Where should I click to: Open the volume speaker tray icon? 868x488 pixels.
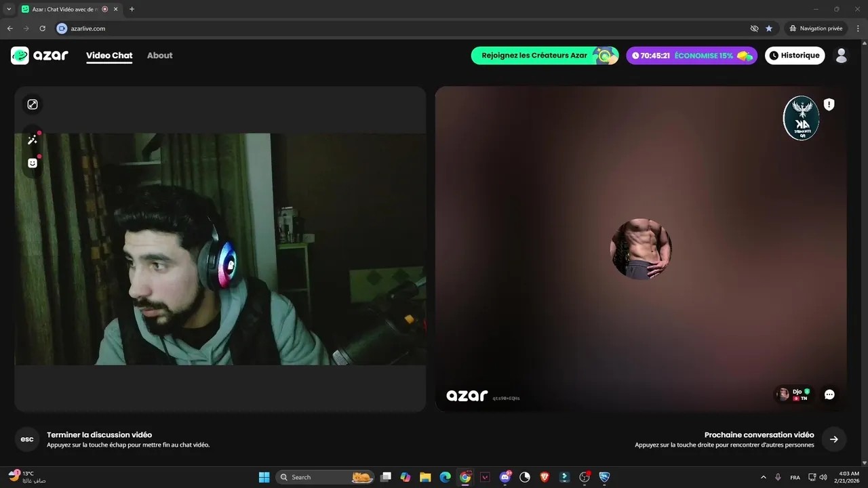click(x=823, y=477)
